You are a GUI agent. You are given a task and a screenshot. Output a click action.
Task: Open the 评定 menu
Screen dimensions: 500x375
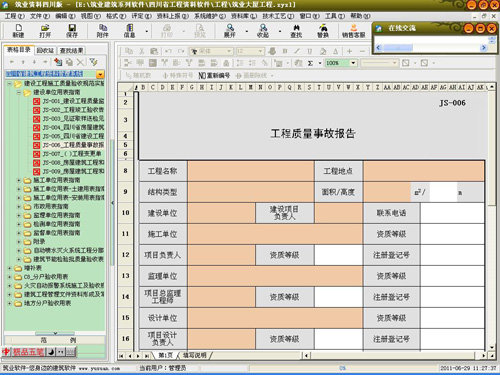141,16
